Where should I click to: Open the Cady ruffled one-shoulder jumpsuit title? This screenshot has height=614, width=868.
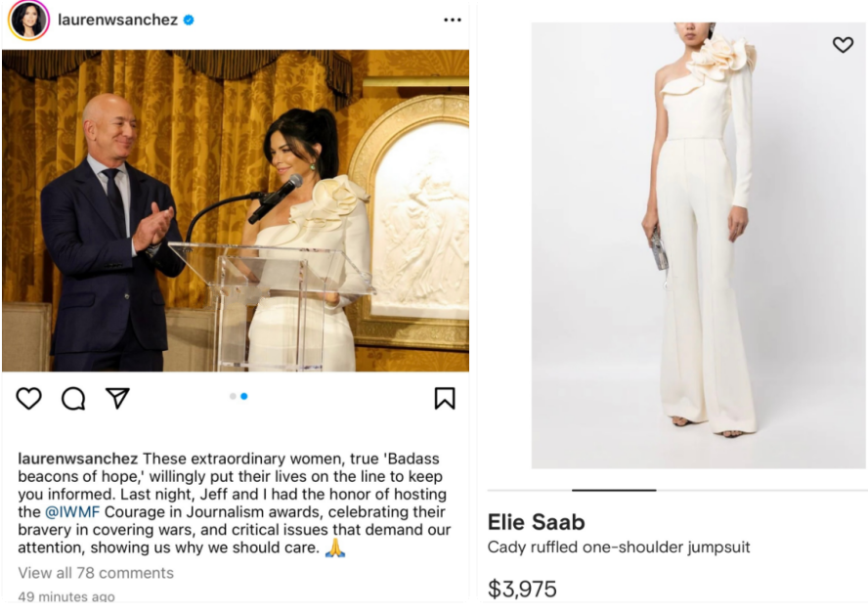pyautogui.click(x=619, y=548)
